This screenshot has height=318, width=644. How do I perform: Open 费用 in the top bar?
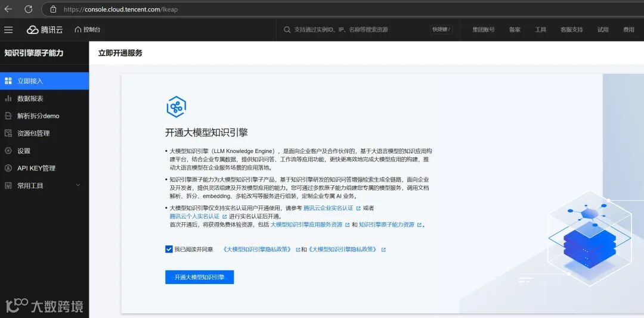[628, 30]
